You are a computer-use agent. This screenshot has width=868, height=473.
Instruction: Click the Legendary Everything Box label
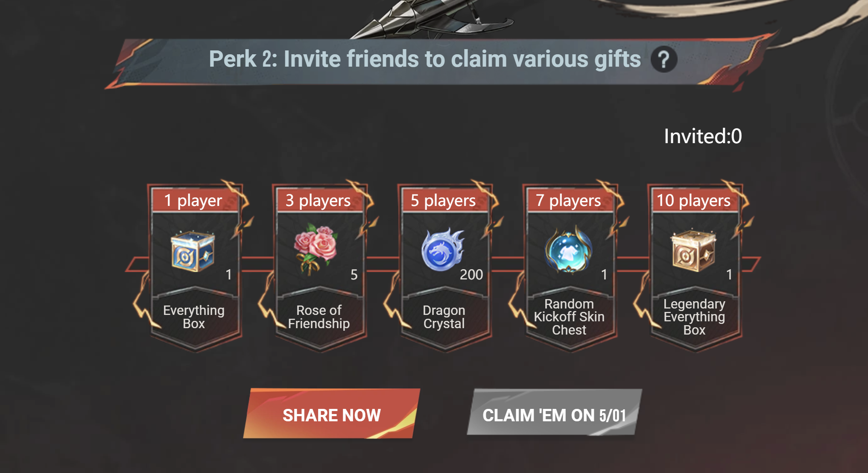pos(694,317)
